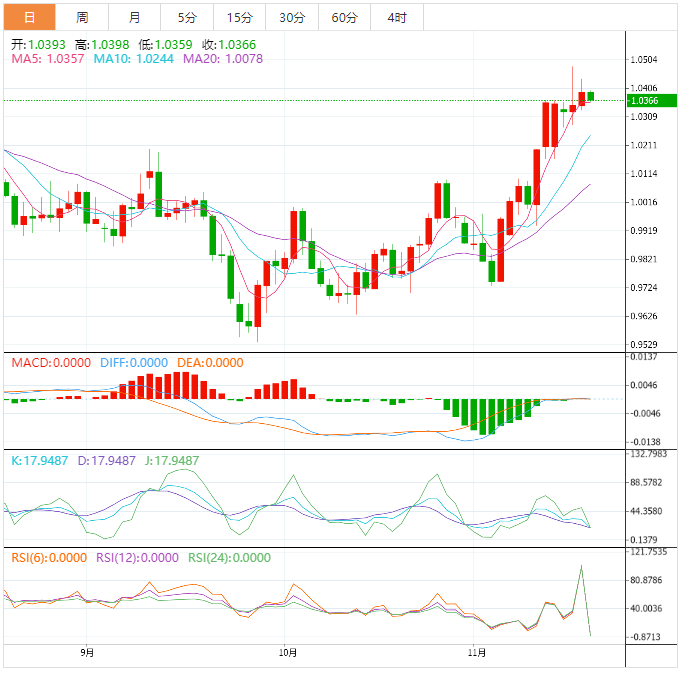Click the 11月 marker on time axis
This screenshot has height=676, width=682.
click(477, 653)
